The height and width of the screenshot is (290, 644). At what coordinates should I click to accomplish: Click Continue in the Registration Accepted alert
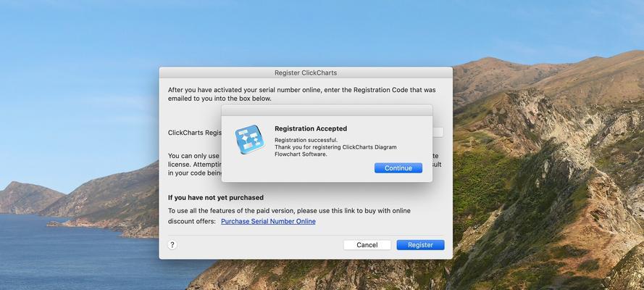(398, 168)
